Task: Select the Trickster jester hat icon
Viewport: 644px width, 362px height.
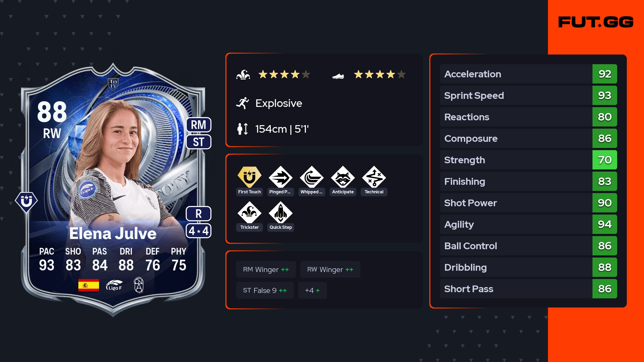Action: 249,212
